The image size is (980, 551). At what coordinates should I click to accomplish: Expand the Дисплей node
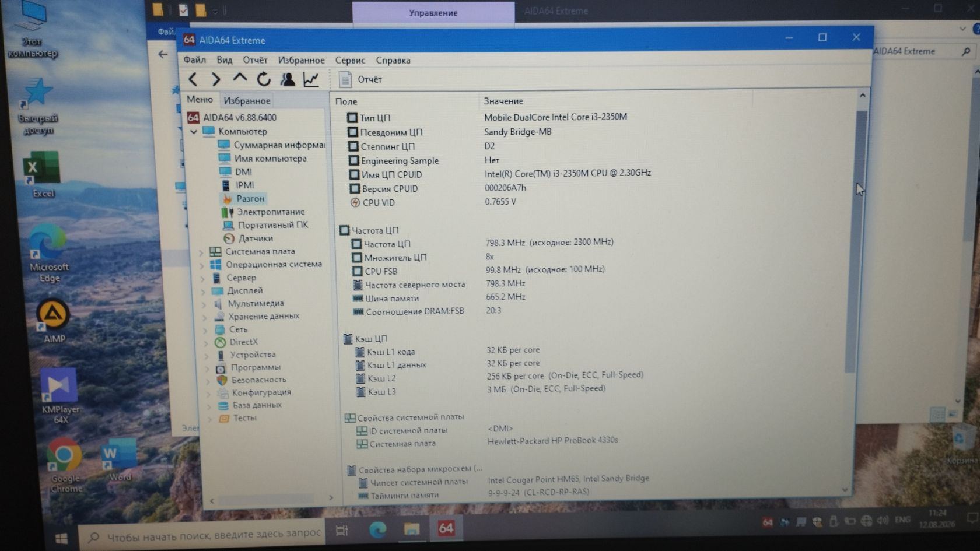pyautogui.click(x=202, y=291)
